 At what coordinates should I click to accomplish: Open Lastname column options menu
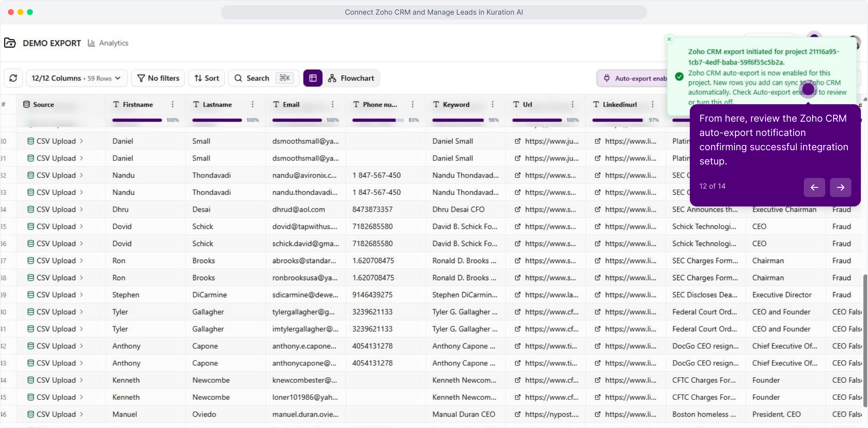253,104
